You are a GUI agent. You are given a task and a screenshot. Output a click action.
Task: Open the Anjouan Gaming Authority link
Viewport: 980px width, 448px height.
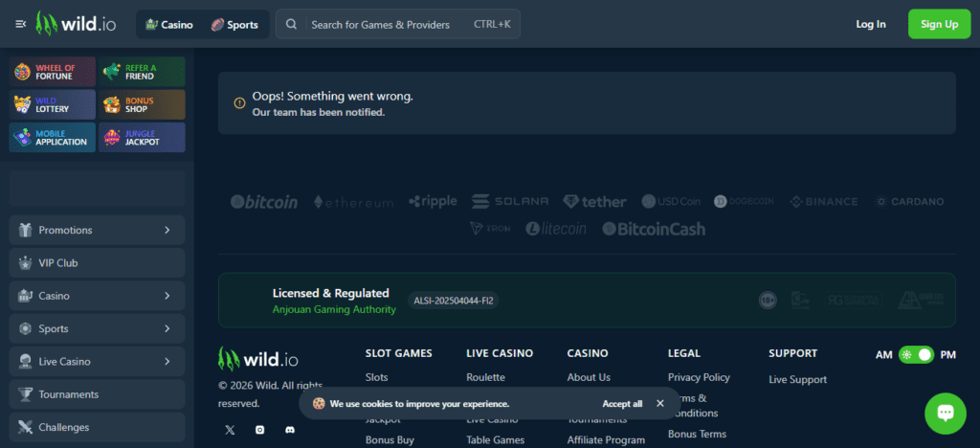[334, 309]
